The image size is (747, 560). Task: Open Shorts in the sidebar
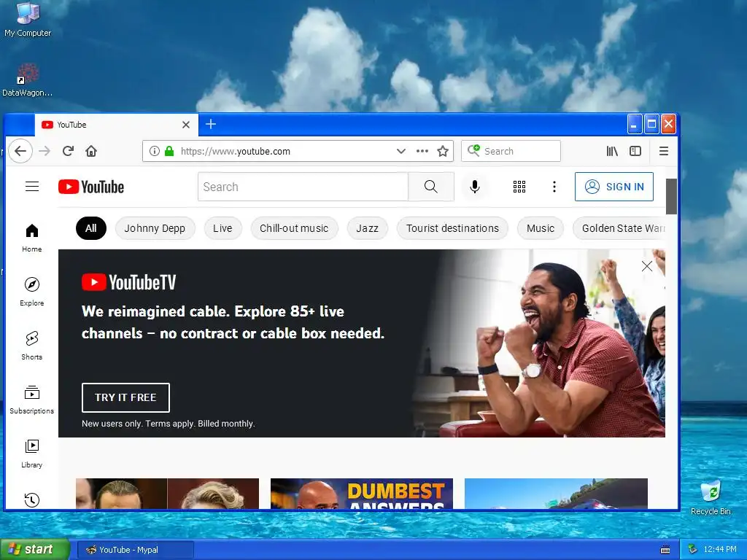click(32, 345)
